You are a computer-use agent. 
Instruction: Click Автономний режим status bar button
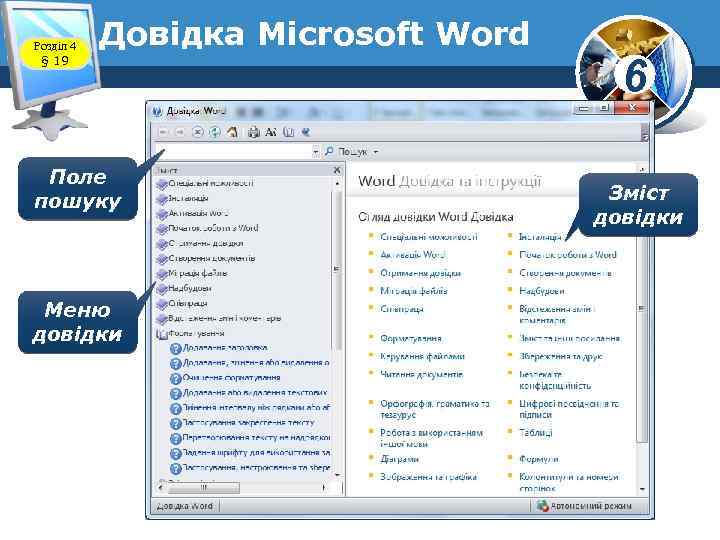585,506
